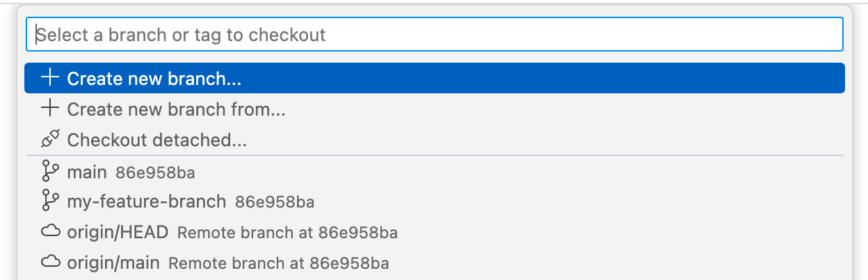Click the plus icon for Create new branch from
This screenshot has width=868, height=280.
pyautogui.click(x=49, y=109)
